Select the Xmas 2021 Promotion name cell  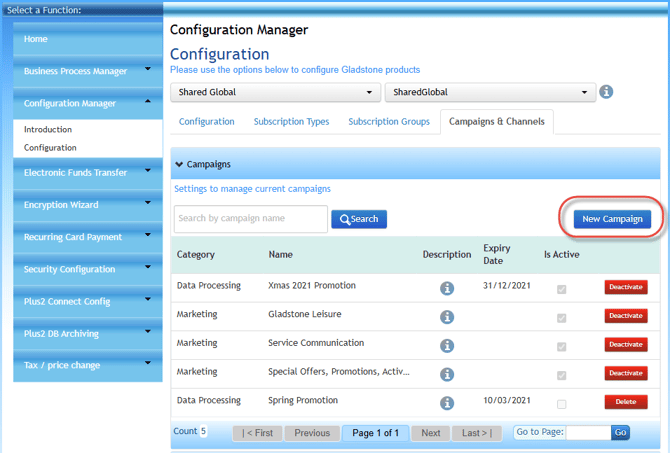[312, 285]
